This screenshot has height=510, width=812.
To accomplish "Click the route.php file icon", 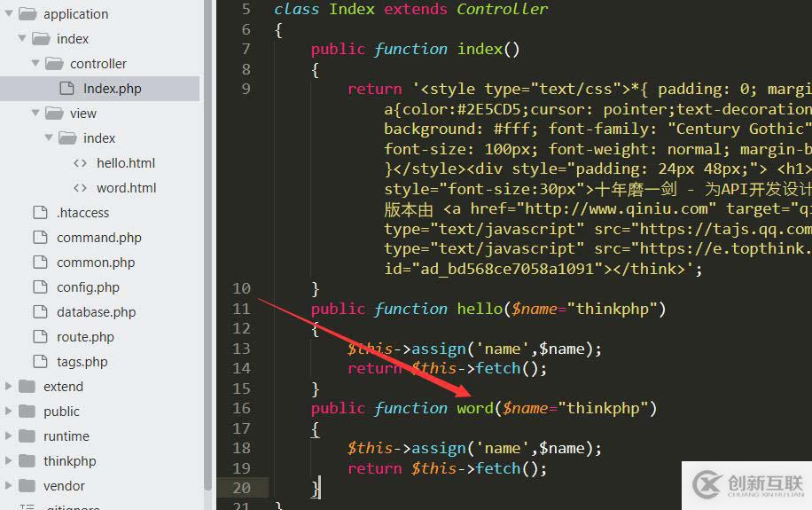I will click(x=40, y=337).
